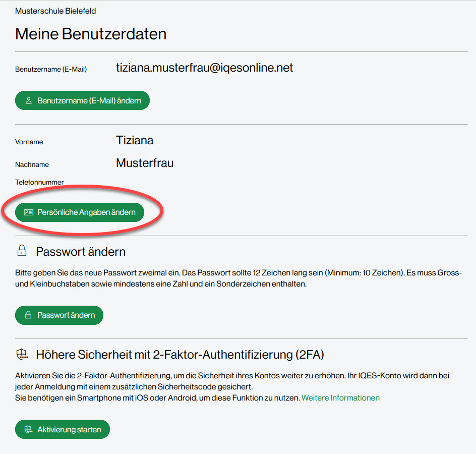Screen dimensions: 476x454
Task: Open the Weitere Informationen link
Action: tap(340, 398)
